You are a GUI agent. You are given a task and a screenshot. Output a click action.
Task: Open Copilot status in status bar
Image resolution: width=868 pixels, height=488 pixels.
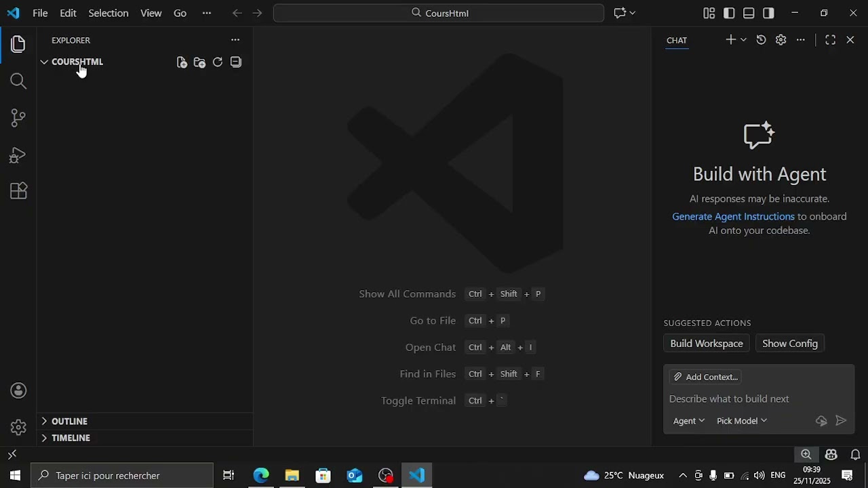click(x=831, y=454)
